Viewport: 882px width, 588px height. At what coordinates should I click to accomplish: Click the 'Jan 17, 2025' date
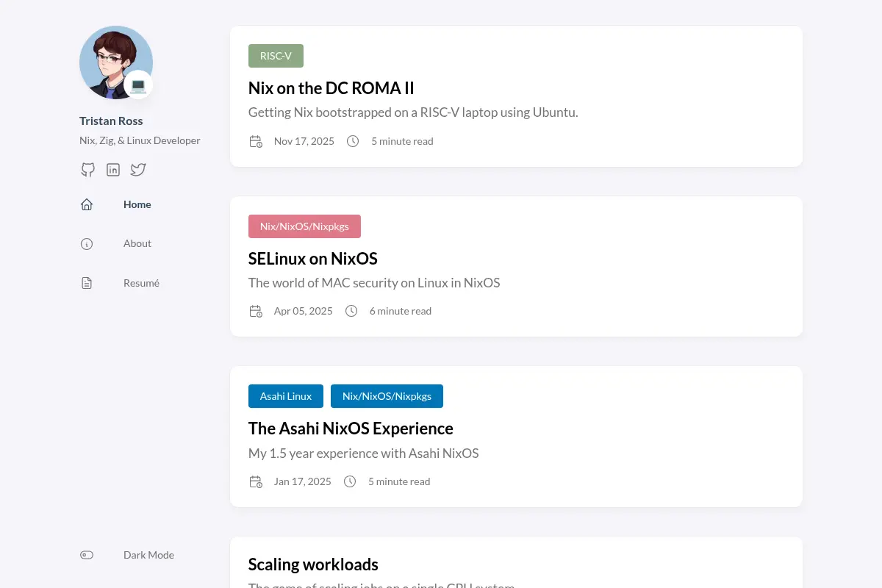point(303,481)
